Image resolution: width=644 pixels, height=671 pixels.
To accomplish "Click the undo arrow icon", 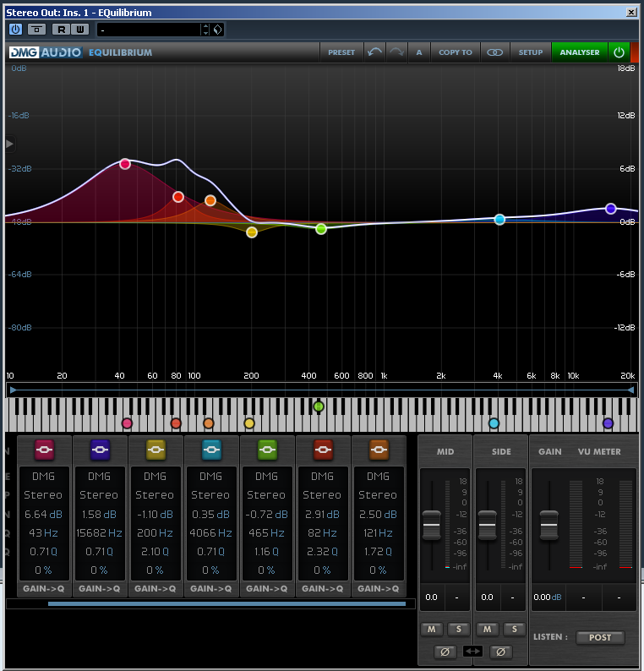I will point(375,52).
